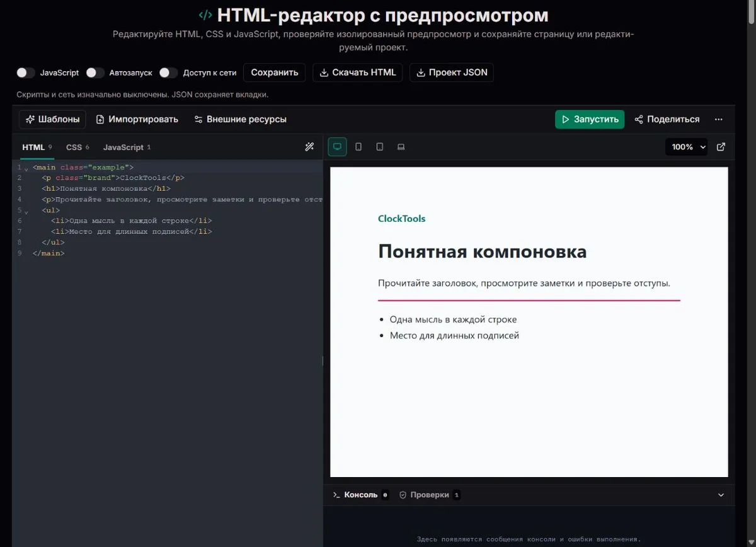The height and width of the screenshot is (547, 756).
Task: Switch to the CSS editor tab
Action: click(77, 147)
